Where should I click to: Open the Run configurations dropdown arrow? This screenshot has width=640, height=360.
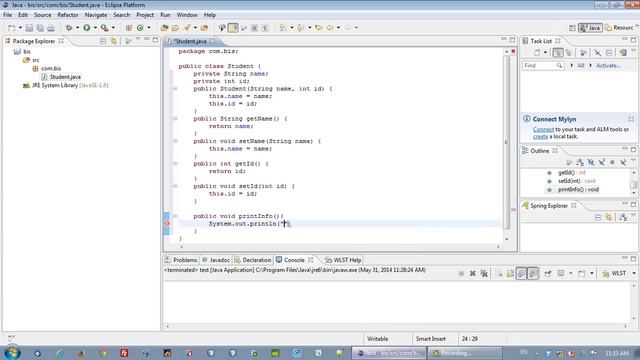pyautogui.click(x=95, y=28)
